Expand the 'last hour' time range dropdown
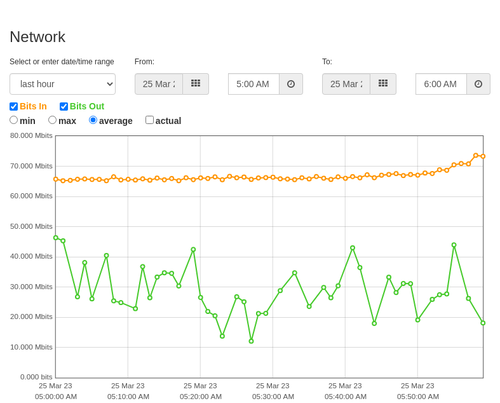The image size is (500, 403). 63,84
